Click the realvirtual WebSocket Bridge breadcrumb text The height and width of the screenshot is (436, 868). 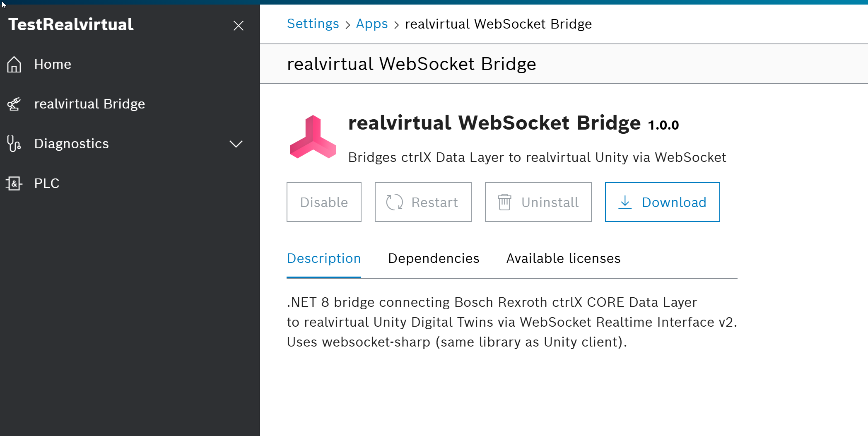(x=498, y=24)
